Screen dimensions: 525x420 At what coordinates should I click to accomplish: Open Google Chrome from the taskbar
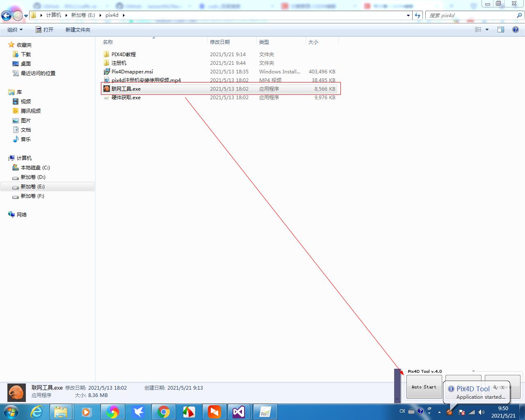pyautogui.click(x=164, y=412)
